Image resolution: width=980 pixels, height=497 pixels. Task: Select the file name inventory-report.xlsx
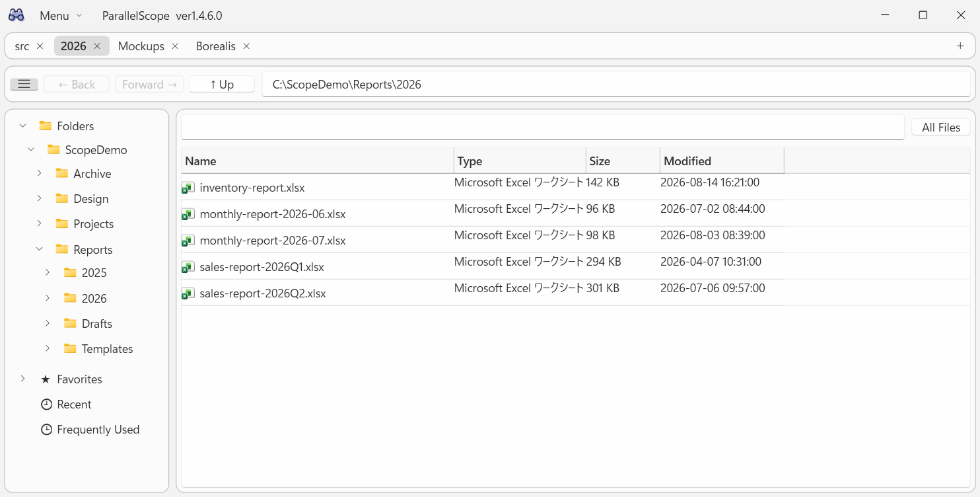[x=252, y=188]
